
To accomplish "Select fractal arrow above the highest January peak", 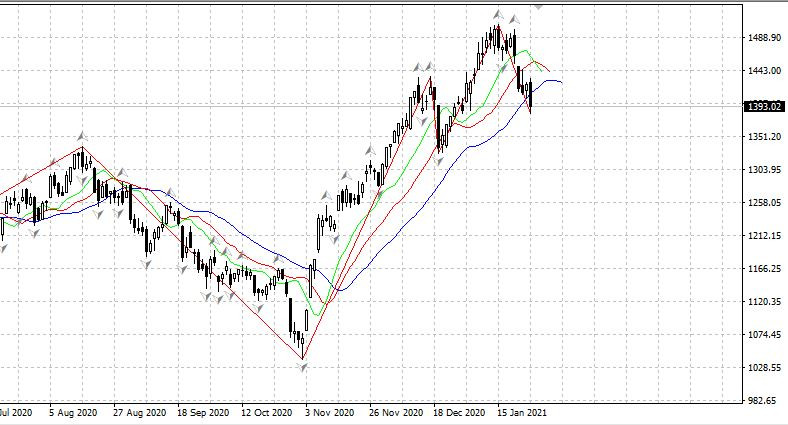I will click(x=499, y=14).
